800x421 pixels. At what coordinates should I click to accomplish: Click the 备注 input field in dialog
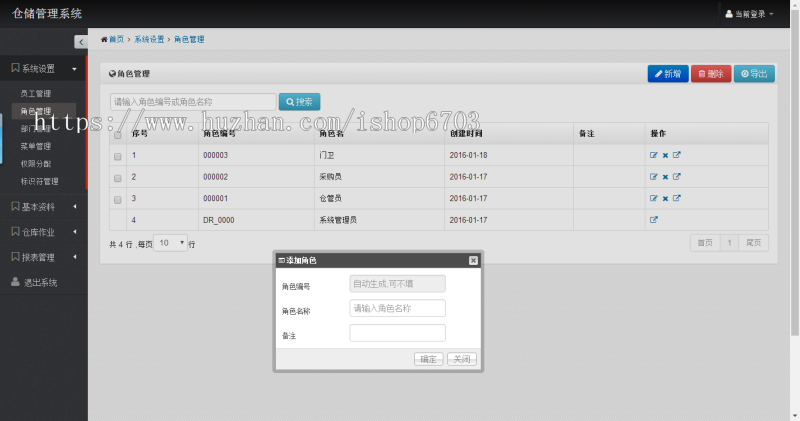click(x=397, y=333)
